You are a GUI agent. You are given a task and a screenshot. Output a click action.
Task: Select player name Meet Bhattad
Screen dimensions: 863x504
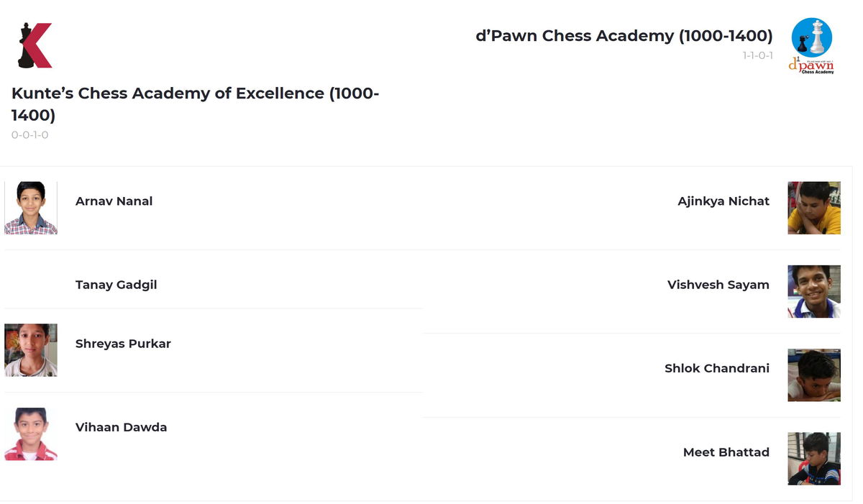(726, 452)
